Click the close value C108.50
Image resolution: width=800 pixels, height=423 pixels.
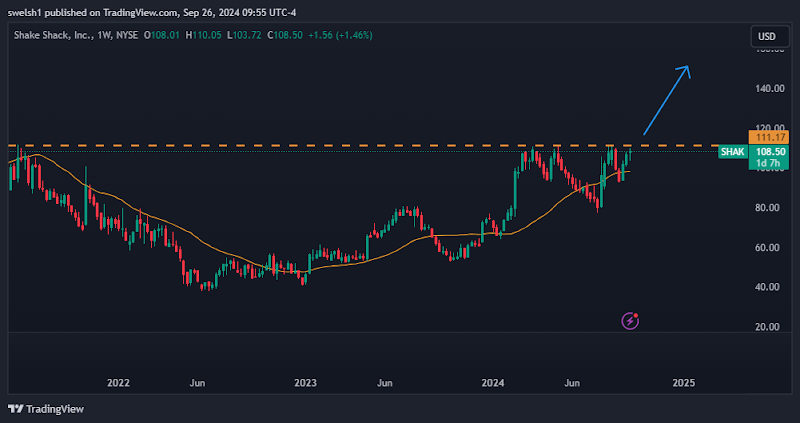(285, 35)
